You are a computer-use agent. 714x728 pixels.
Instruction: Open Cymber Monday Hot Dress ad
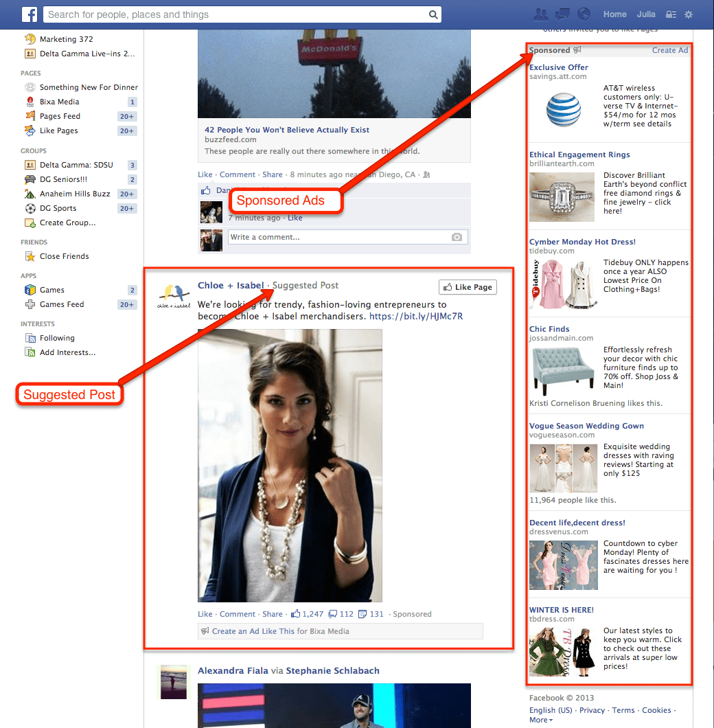(x=582, y=242)
